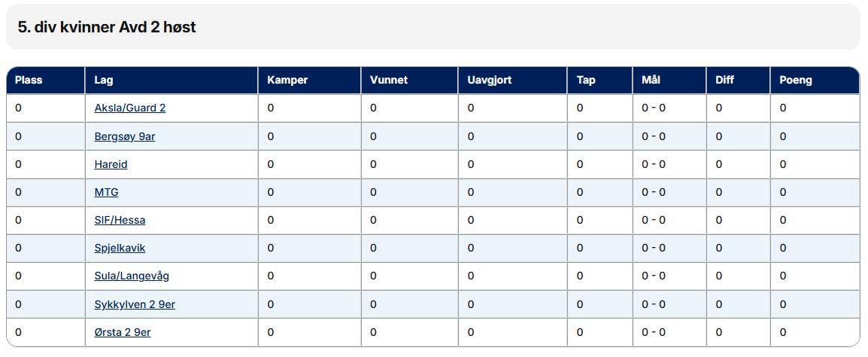This screenshot has height=357, width=868.
Task: Click the Diff column header
Action: pos(725,80)
